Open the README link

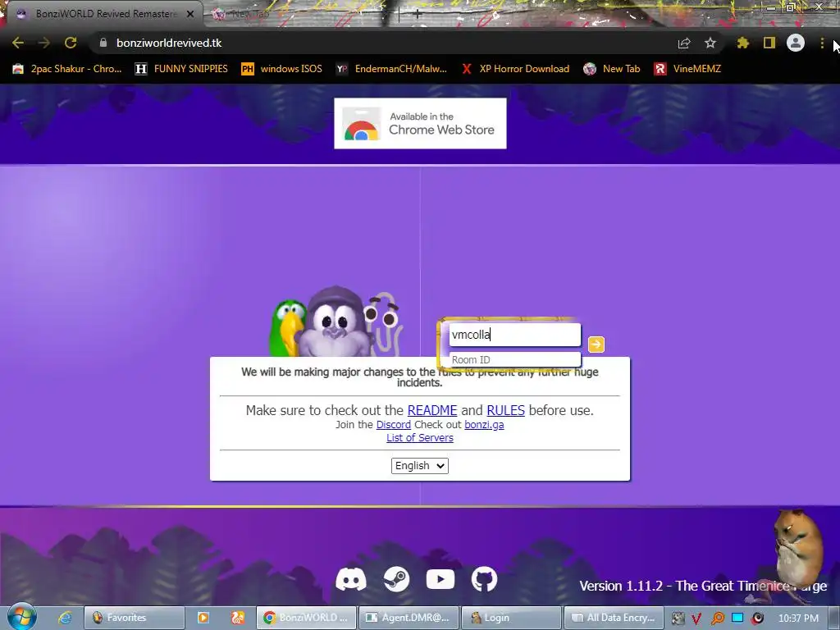pos(432,410)
